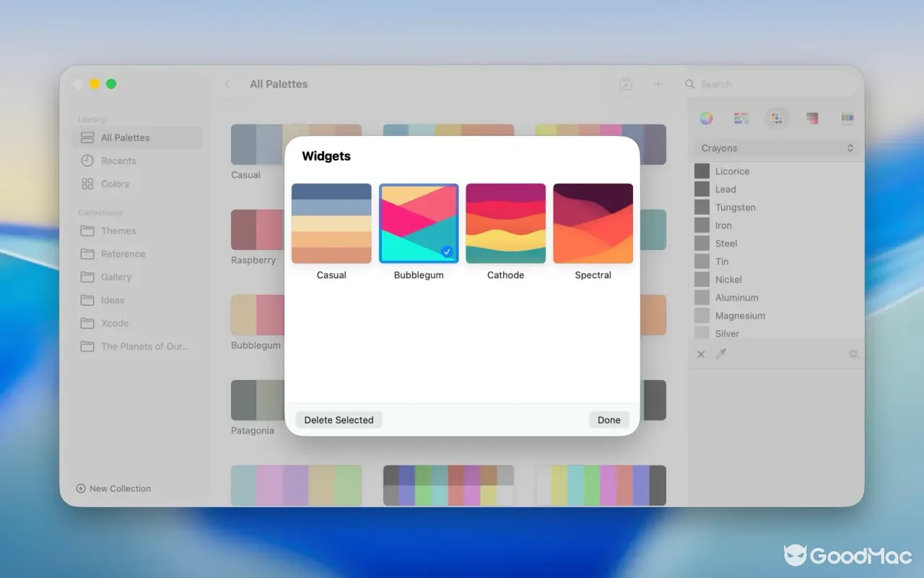Image resolution: width=924 pixels, height=578 pixels.
Task: Create a New Collection
Action: [x=113, y=488]
